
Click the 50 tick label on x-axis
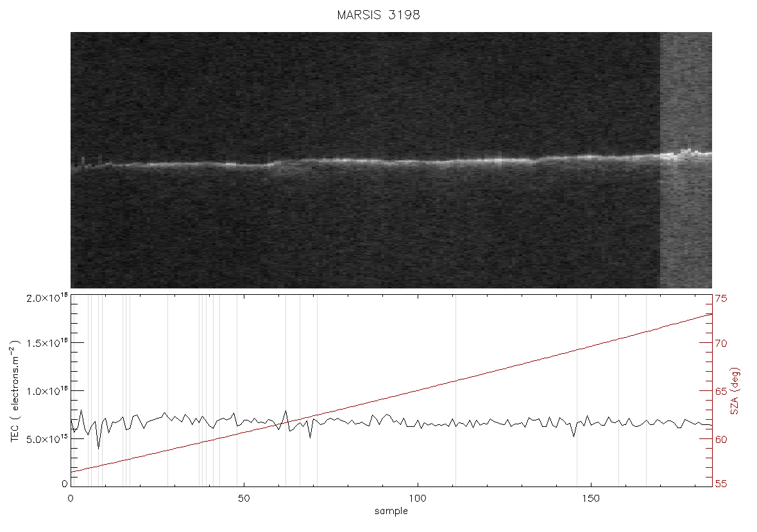pyautogui.click(x=244, y=498)
